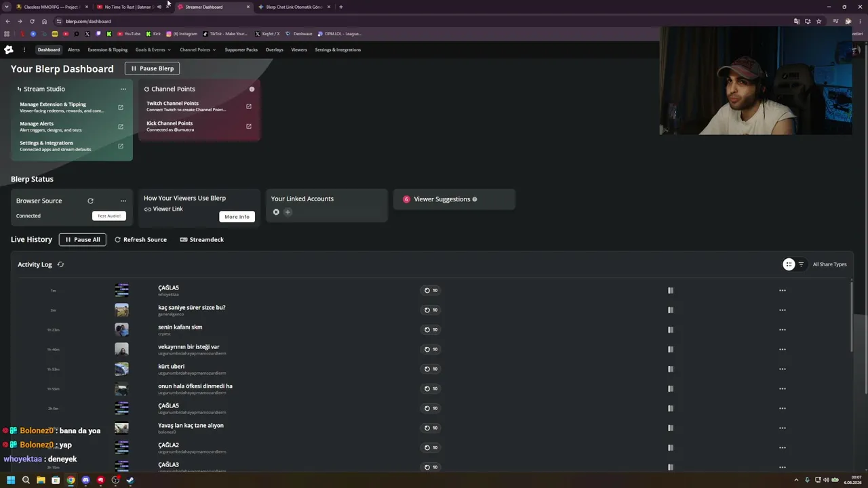Toggle pause on 'senin kafanı skm' row
The width and height of the screenshot is (868, 488).
coord(671,329)
